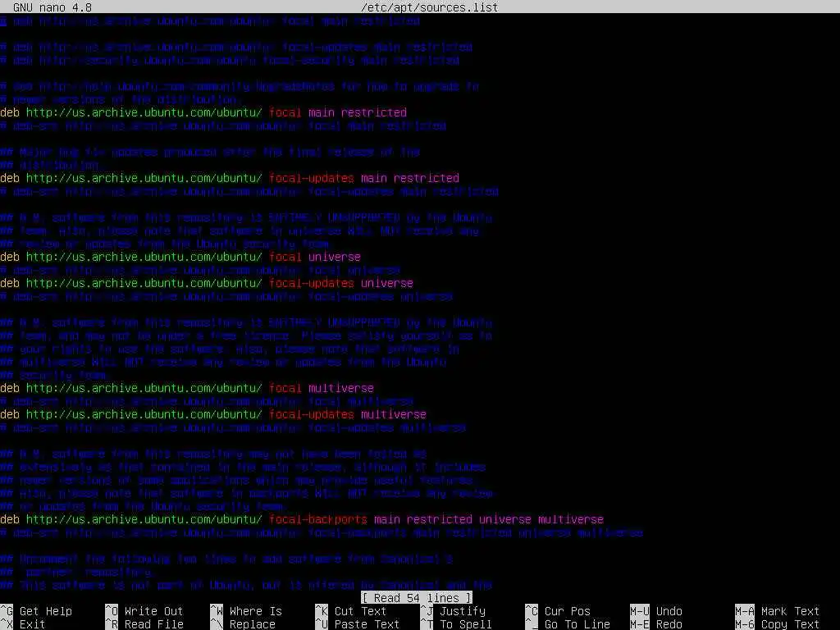Image resolution: width=840 pixels, height=630 pixels.
Task: Click the Go To Line shortcut
Action: pyautogui.click(x=577, y=624)
